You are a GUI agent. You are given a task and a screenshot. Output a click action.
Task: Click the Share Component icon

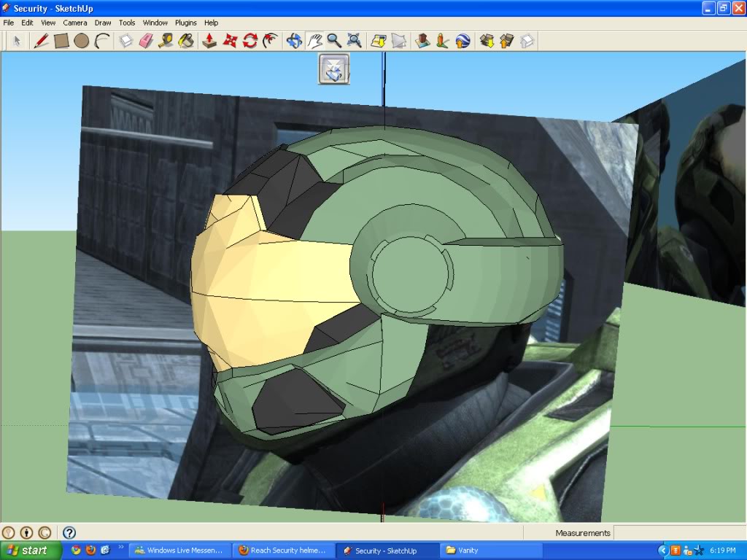[x=527, y=41]
